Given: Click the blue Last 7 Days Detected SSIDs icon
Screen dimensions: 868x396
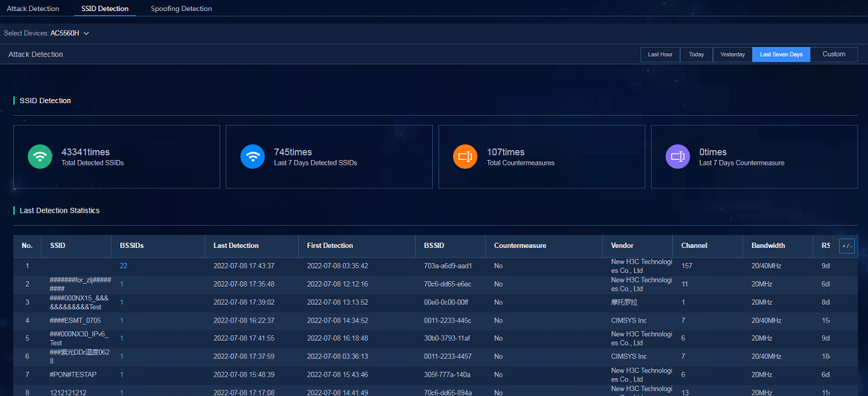Looking at the screenshot, I should (x=252, y=156).
